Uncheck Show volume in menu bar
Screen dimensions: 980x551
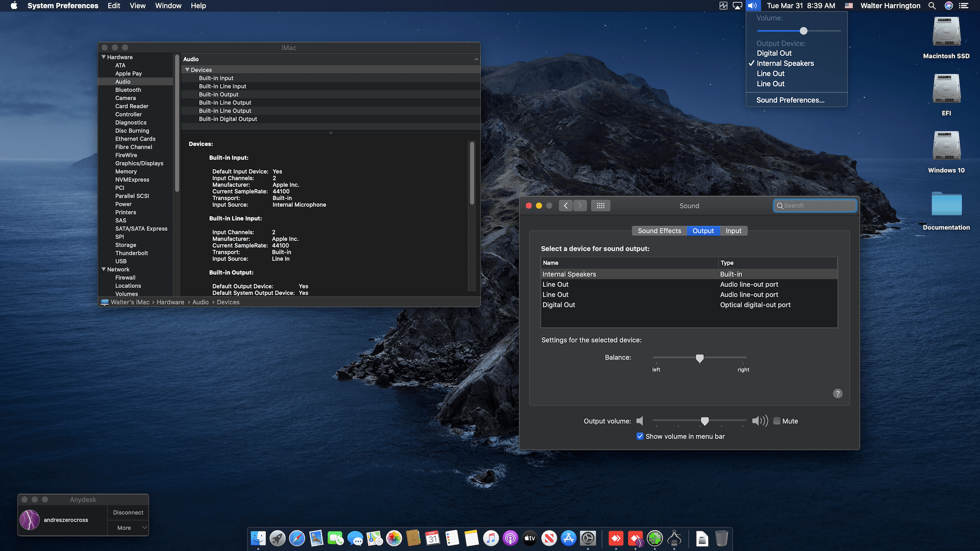(640, 436)
